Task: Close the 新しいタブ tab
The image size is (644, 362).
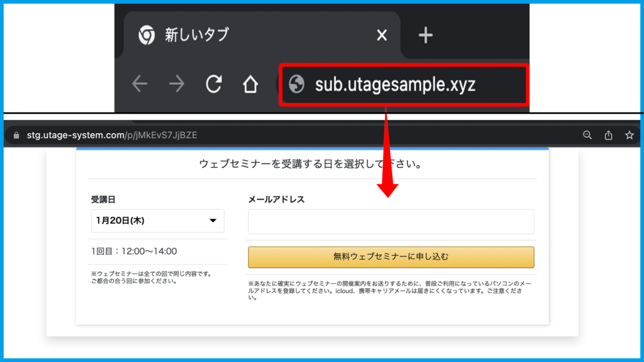Action: 382,35
